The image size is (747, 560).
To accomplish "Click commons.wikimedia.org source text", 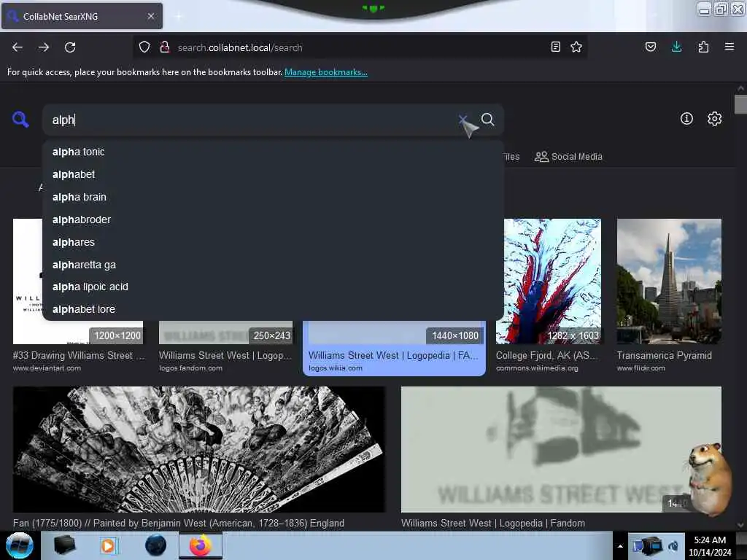I will click(537, 368).
